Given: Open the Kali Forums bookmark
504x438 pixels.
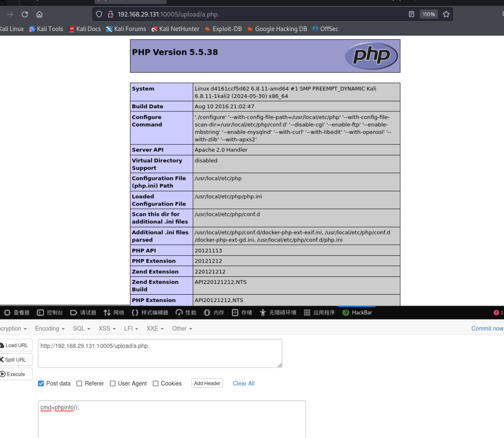Looking at the screenshot, I should pos(126,29).
